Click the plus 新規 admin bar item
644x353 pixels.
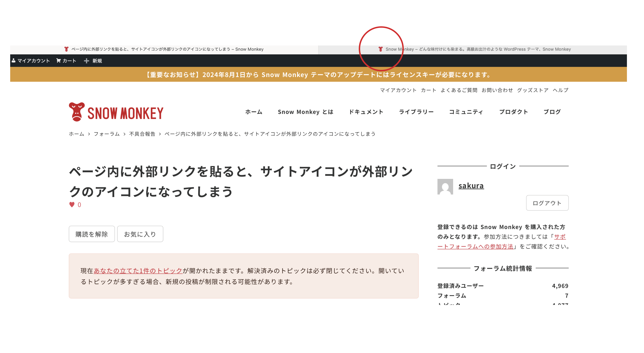(93, 61)
